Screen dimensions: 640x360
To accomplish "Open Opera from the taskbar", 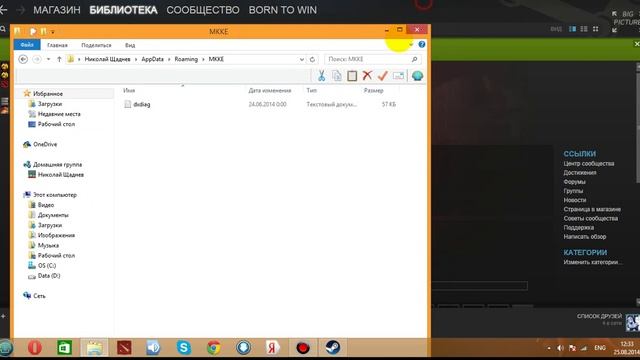I will pyautogui.click(x=35, y=348).
